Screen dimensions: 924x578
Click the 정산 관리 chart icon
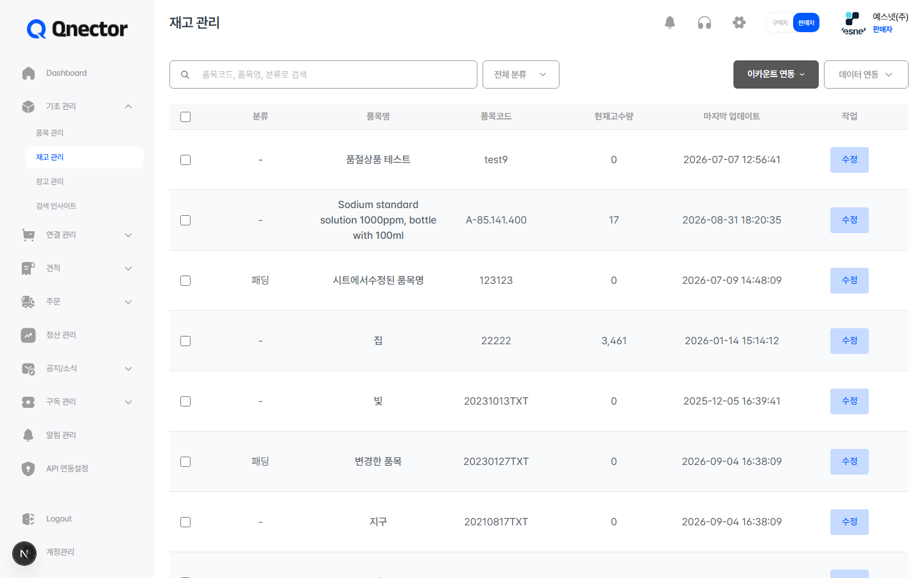click(x=28, y=335)
